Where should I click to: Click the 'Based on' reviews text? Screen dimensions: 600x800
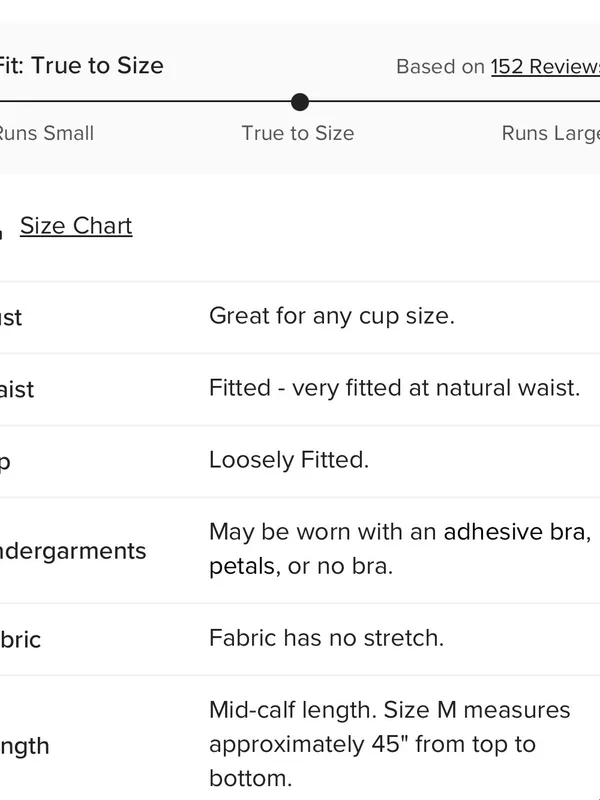point(440,67)
